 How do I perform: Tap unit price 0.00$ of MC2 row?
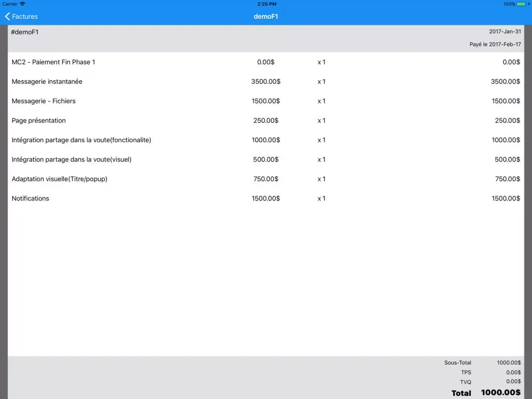(x=266, y=62)
